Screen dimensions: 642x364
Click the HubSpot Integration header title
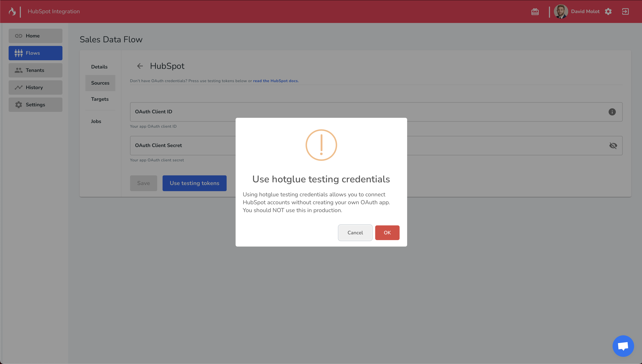pyautogui.click(x=53, y=11)
